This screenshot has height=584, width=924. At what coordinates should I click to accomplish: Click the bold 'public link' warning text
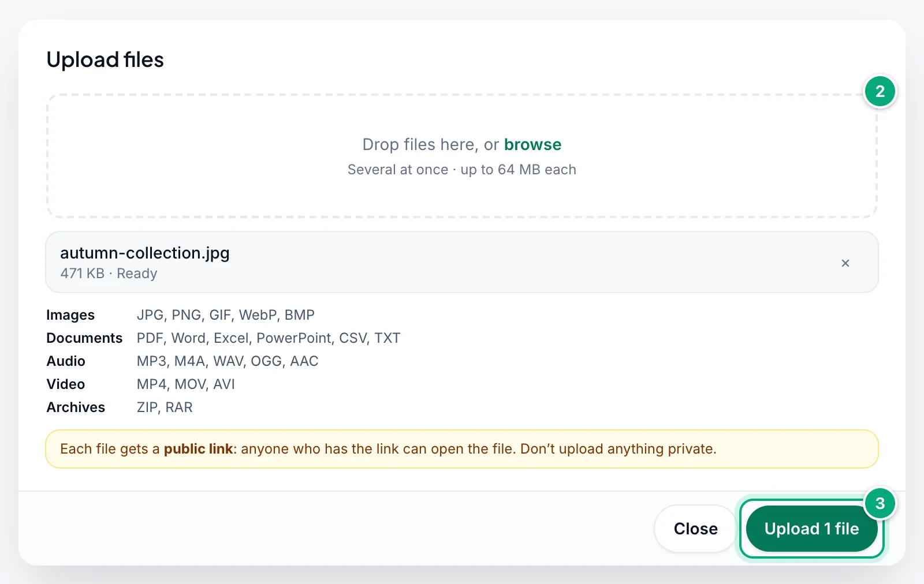pos(198,449)
